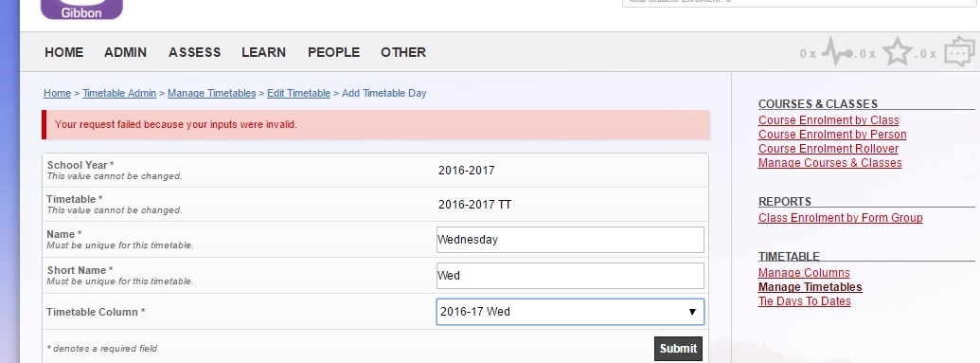
Task: Open the ASSESS menu
Action: pos(194,52)
